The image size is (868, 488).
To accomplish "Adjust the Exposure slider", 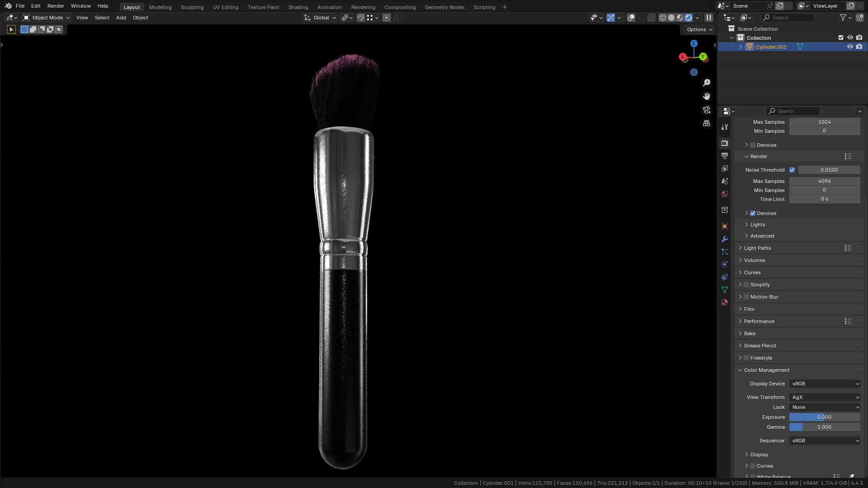I will click(825, 417).
